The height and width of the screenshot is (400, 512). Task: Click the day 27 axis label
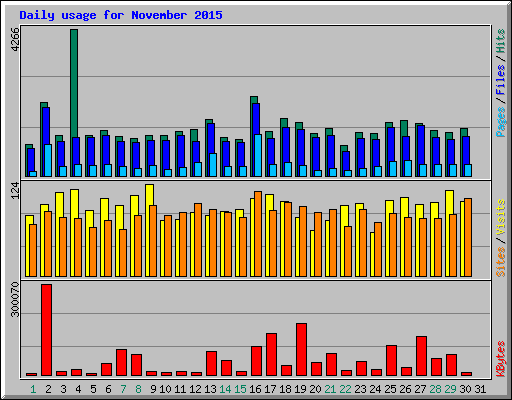pos(420,389)
